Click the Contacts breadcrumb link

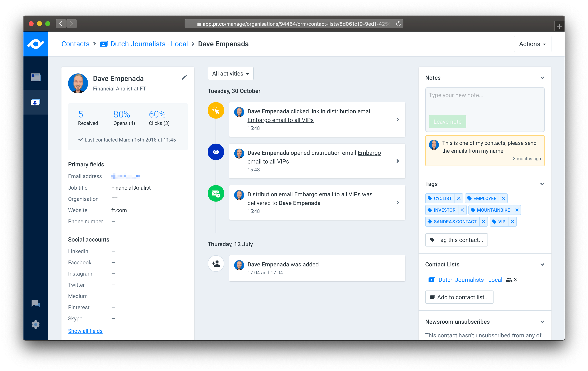(75, 44)
